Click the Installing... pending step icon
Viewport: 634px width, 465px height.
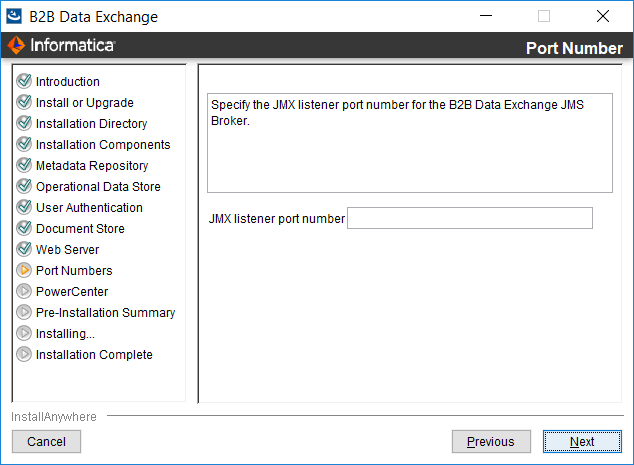coord(24,333)
